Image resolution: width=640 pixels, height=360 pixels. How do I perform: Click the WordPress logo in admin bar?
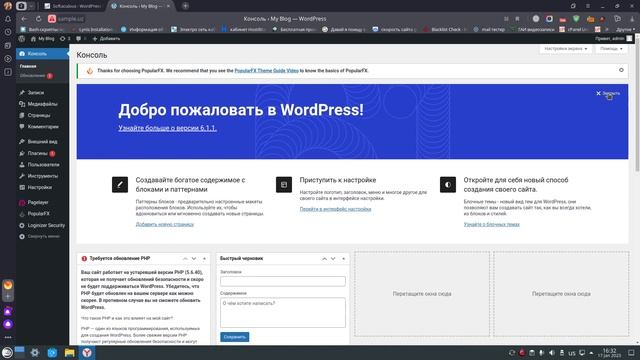22,39
